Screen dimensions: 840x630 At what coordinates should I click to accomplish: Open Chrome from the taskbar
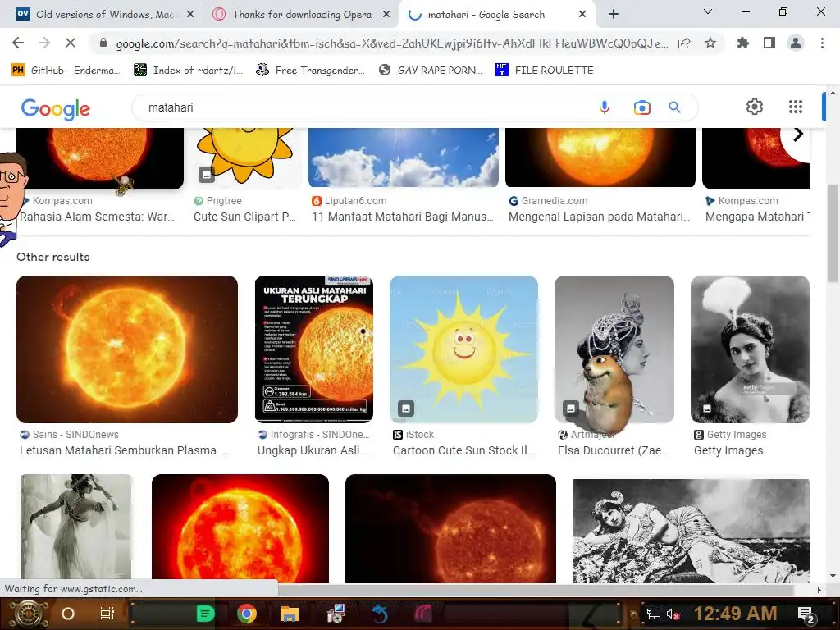click(x=247, y=614)
